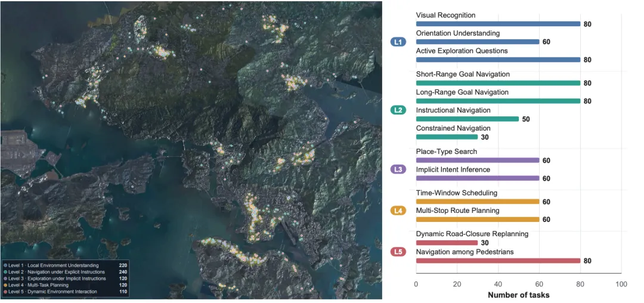Click the blue Visual Recognition bar

pyautogui.click(x=498, y=24)
